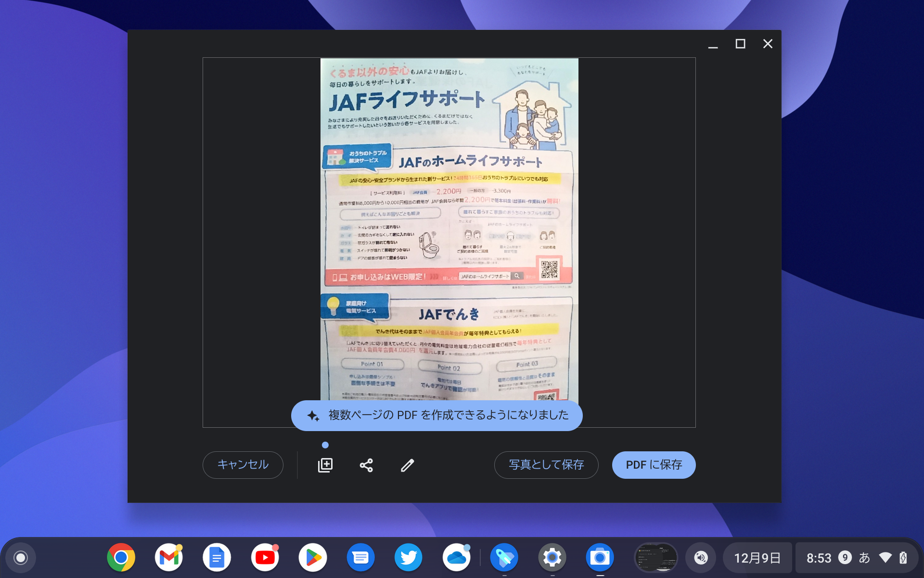Open the app launcher

(x=20, y=557)
